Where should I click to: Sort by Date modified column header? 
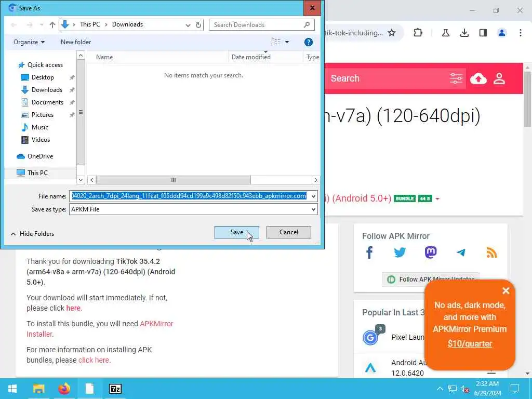pyautogui.click(x=251, y=57)
